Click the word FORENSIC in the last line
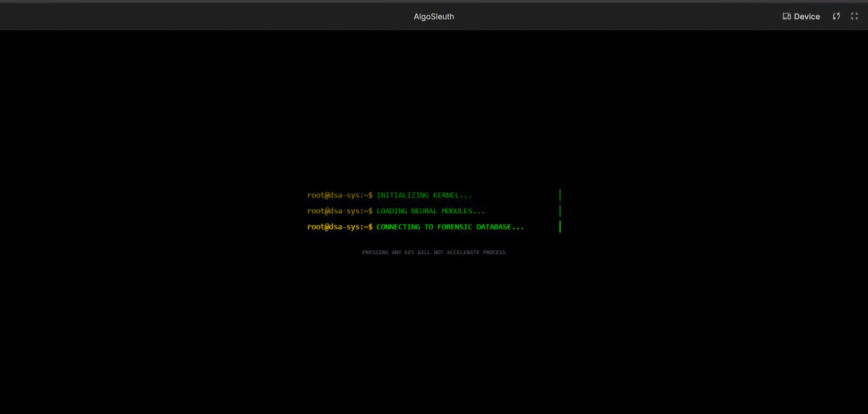The image size is (868, 414). pos(454,227)
